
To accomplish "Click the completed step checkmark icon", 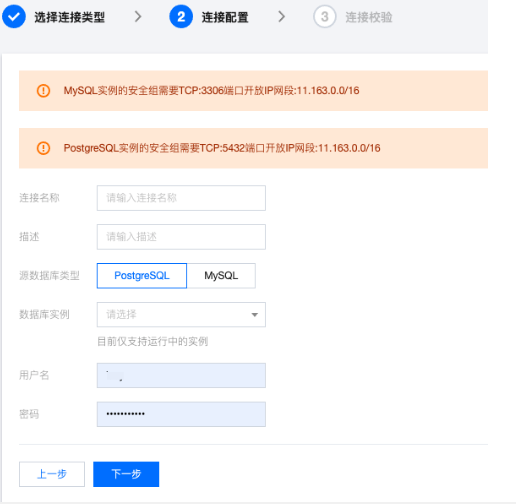I will tap(14, 17).
